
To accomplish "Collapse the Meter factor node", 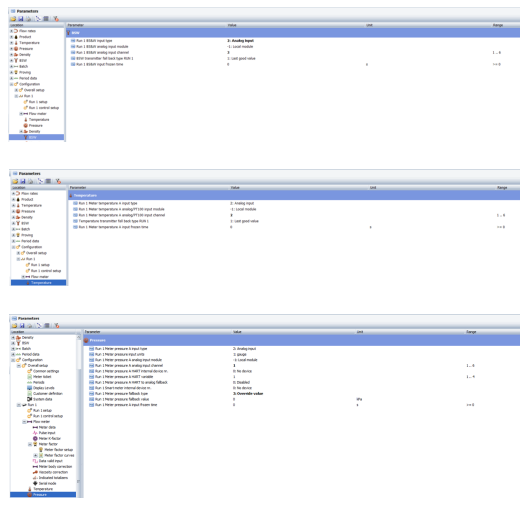I will coord(30,444).
